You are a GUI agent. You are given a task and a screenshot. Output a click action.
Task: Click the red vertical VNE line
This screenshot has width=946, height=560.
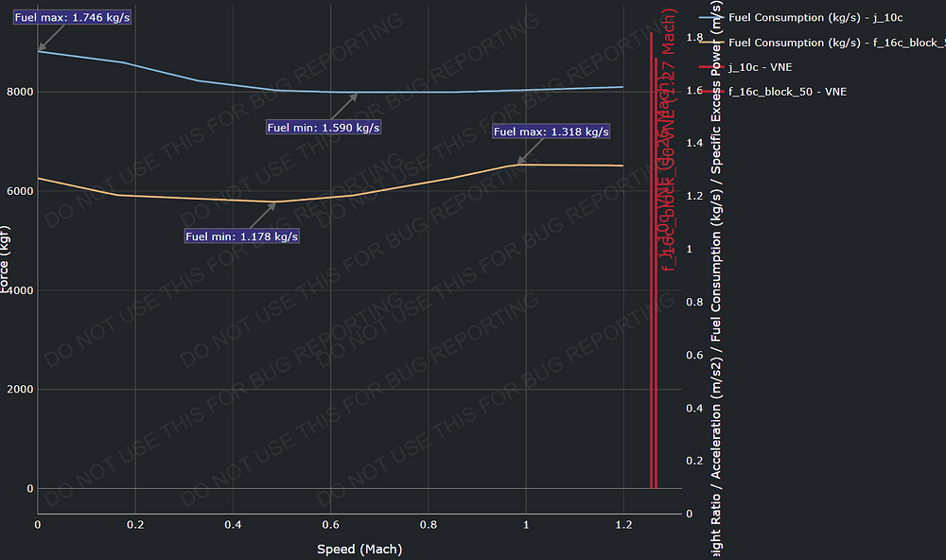tap(652, 284)
